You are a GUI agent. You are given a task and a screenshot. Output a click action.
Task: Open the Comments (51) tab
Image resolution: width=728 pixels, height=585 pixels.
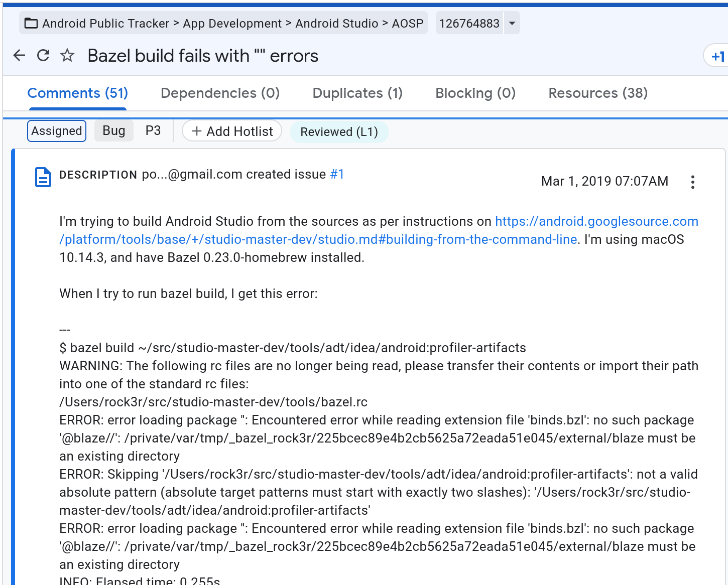tap(78, 93)
